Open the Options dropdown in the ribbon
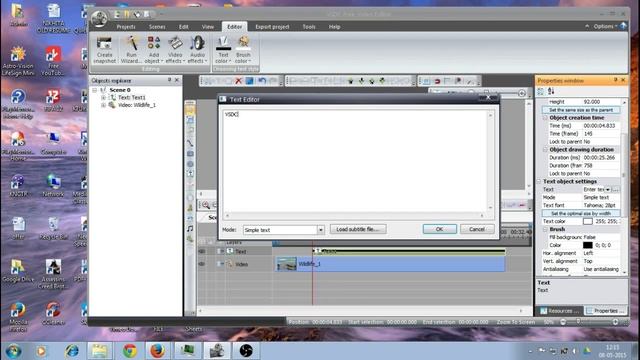The image size is (640, 360). click(x=605, y=26)
